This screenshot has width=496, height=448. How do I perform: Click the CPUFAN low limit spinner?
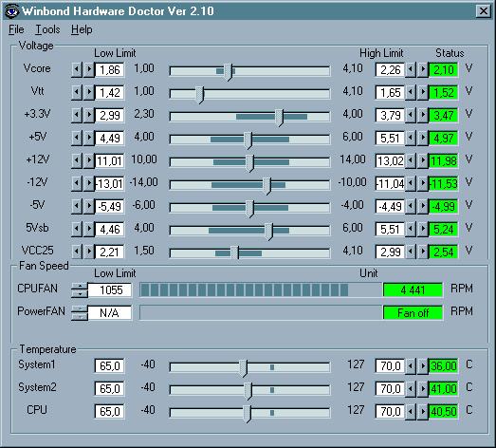coord(80,289)
